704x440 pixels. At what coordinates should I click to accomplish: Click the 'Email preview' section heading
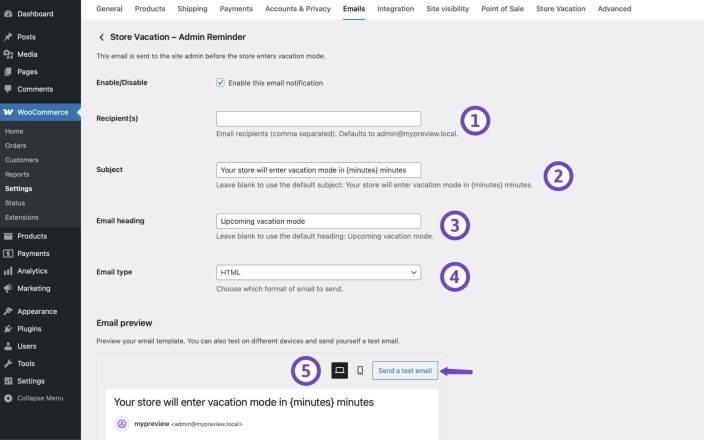click(x=124, y=323)
